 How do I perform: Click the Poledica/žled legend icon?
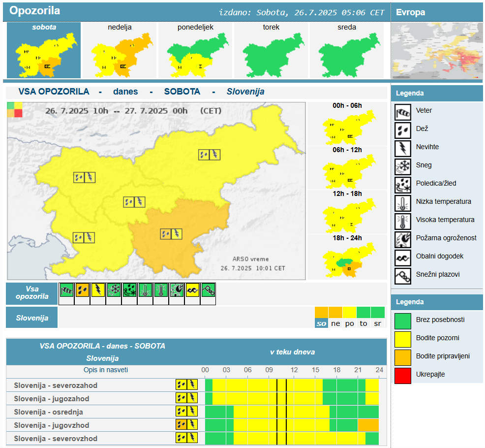point(403,185)
